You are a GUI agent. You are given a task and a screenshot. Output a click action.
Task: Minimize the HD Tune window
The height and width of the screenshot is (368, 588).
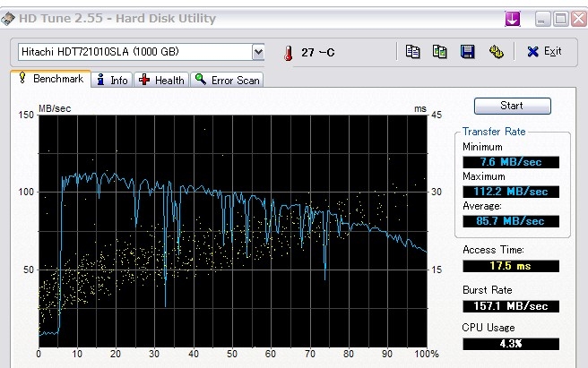[x=542, y=19]
